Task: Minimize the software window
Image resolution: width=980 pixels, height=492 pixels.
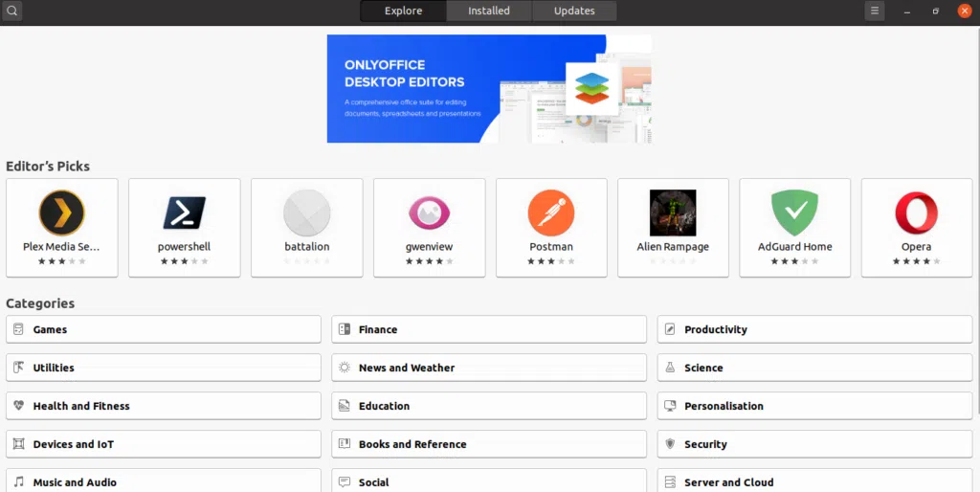Action: pos(907,11)
